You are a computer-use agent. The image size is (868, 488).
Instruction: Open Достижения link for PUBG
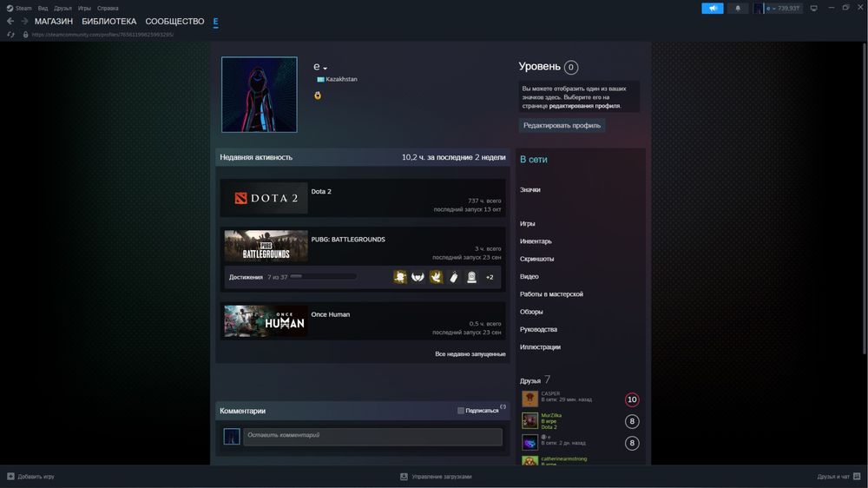(x=246, y=277)
